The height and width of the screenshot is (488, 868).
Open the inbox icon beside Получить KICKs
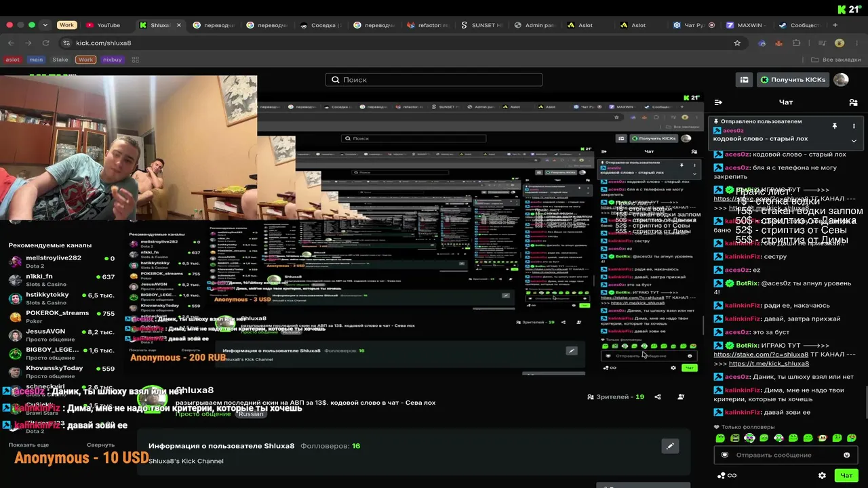[x=745, y=80]
